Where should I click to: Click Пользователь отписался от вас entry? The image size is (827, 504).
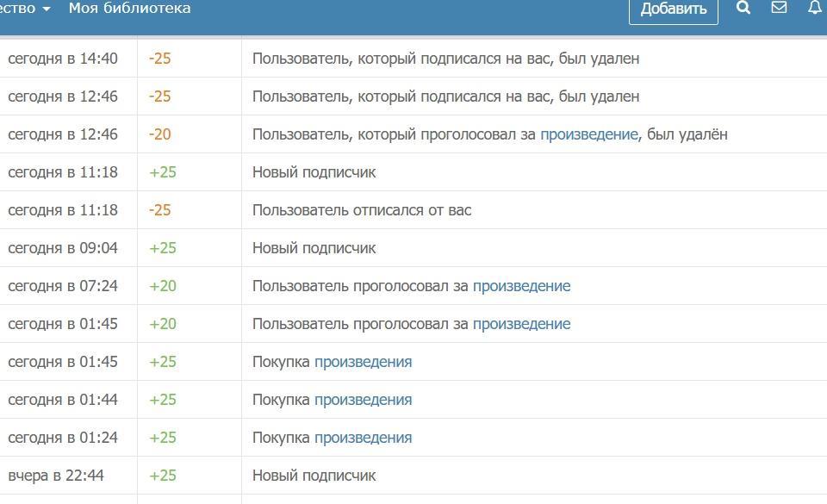click(361, 210)
